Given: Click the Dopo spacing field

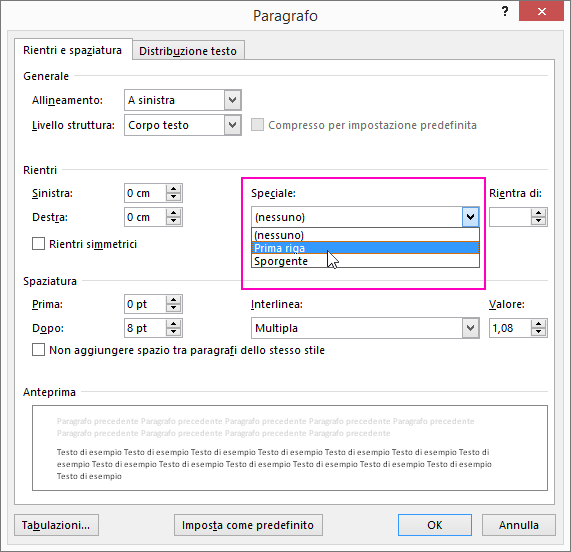Looking at the screenshot, I should 145,328.
